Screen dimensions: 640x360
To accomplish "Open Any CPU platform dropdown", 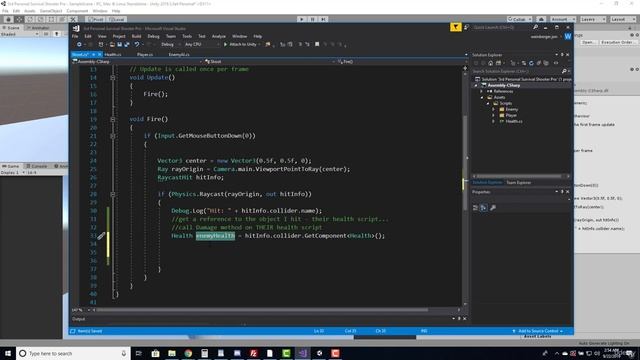I will pos(201,44).
